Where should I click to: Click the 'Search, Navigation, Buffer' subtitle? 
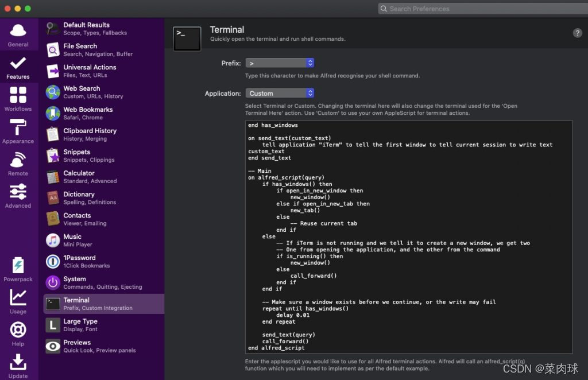tap(98, 54)
